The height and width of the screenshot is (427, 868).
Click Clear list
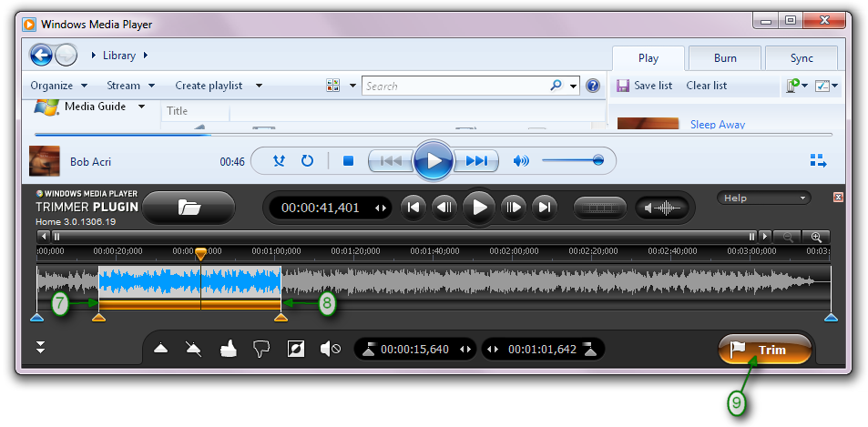tap(707, 86)
